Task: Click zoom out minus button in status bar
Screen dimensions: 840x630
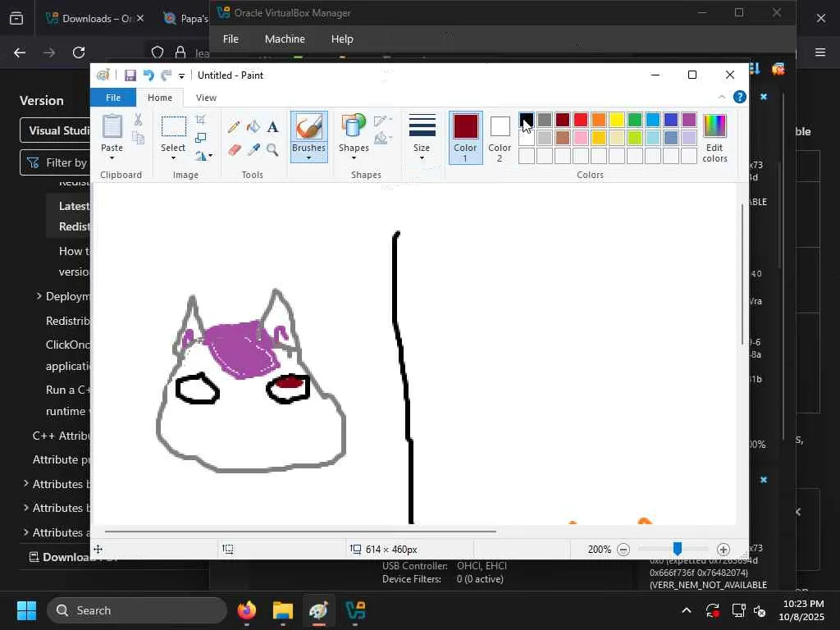Action: [623, 550]
